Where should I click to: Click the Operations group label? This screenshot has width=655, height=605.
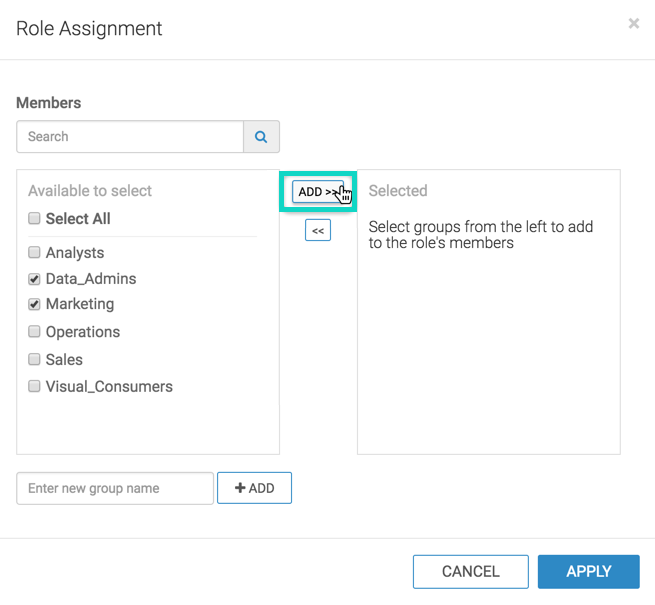pos(83,332)
